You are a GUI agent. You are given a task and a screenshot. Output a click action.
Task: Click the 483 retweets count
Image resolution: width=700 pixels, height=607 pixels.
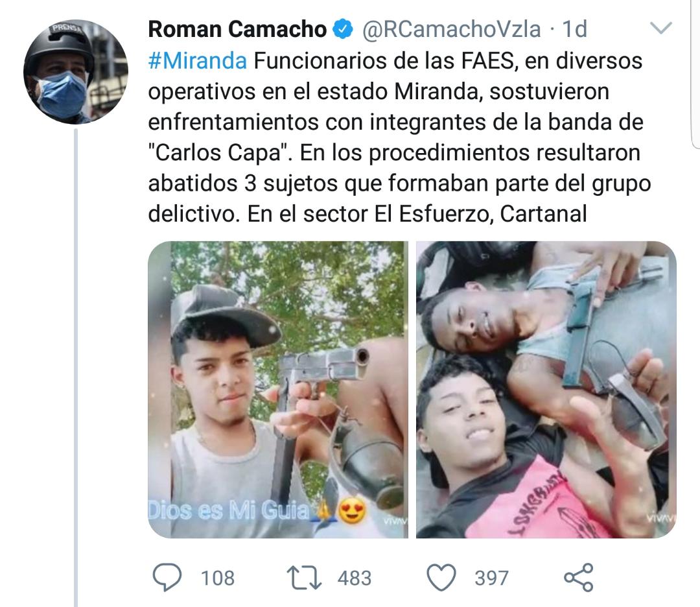pos(354,578)
